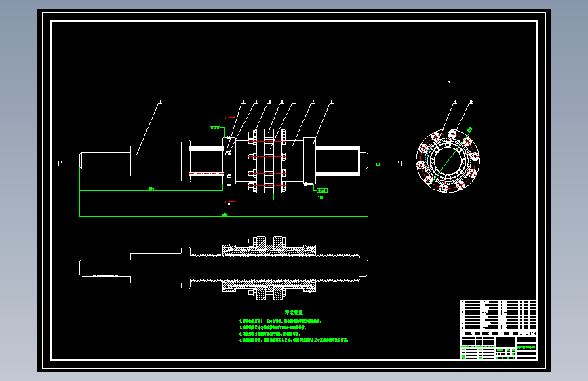The width and height of the screenshot is (588, 381).
Task: Select the last line of the technical requirements
Action: [x=294, y=340]
